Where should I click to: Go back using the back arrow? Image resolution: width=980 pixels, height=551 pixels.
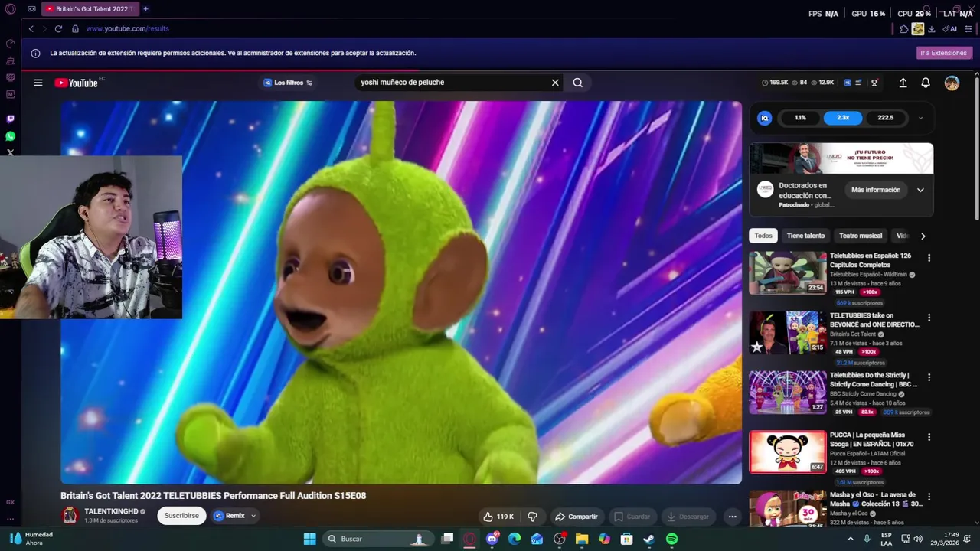click(x=31, y=29)
